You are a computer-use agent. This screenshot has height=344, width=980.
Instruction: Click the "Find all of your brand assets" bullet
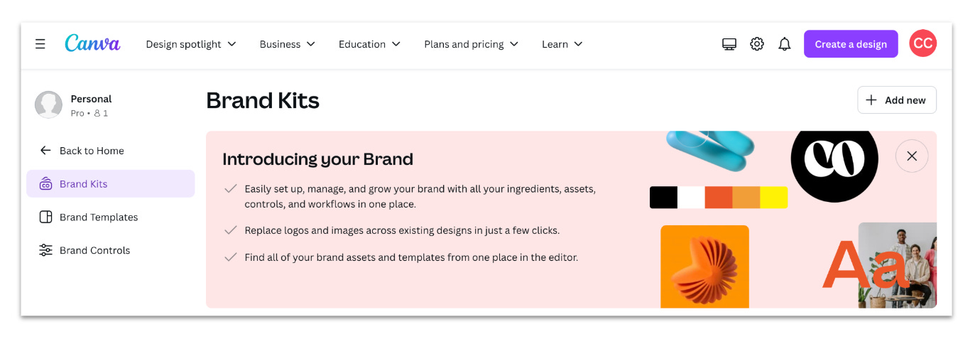coord(411,257)
